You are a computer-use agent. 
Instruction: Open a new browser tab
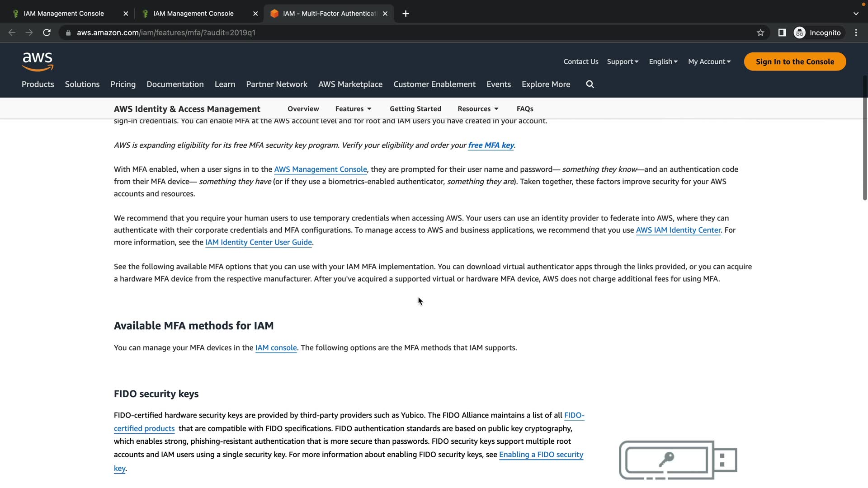pos(406,14)
